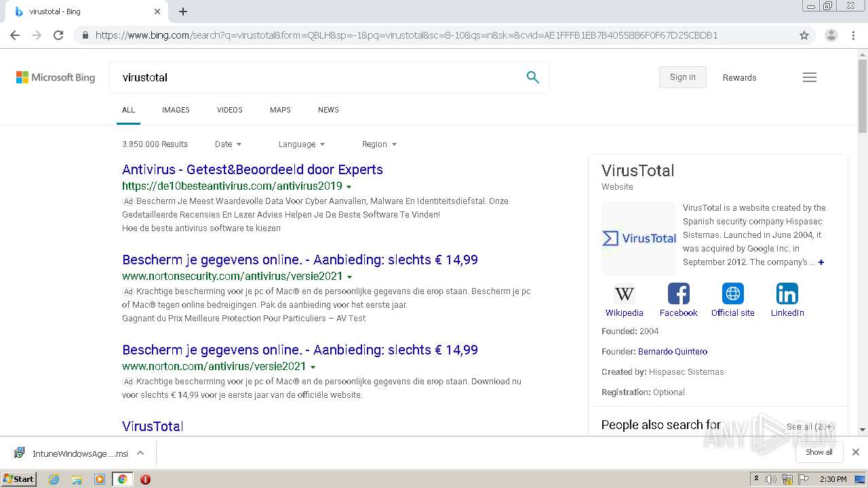
Task: Open the Bing hamburger menu
Action: (x=810, y=77)
